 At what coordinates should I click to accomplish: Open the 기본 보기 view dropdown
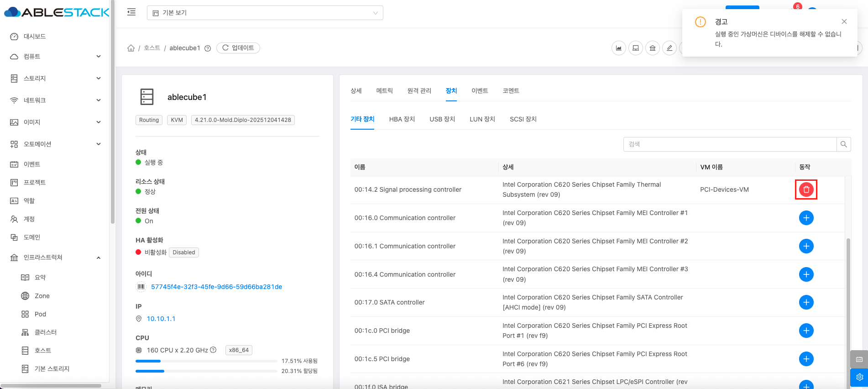[x=265, y=13]
